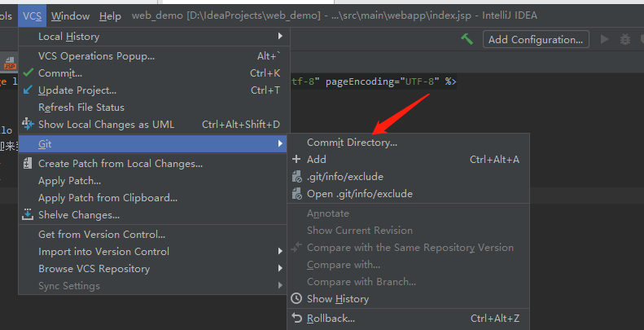
Task: Click Add Configuration... button
Action: (x=536, y=39)
